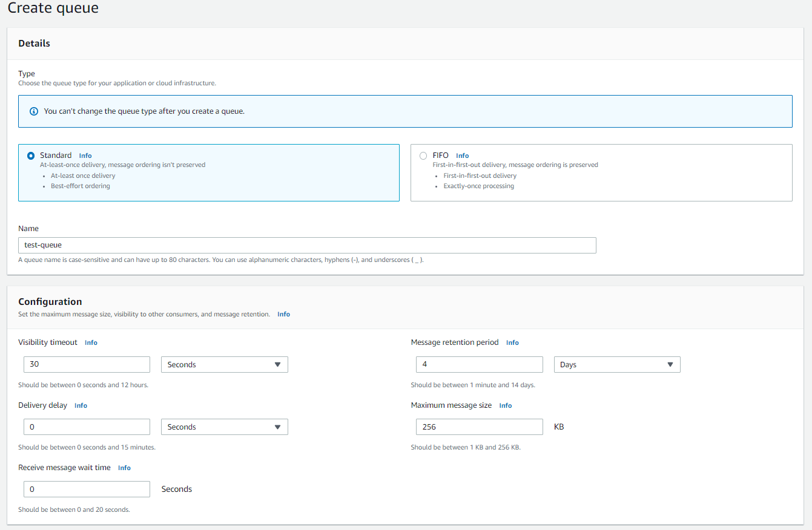The height and width of the screenshot is (530, 812).
Task: Open Info for Receive message wait time
Action: pos(124,468)
